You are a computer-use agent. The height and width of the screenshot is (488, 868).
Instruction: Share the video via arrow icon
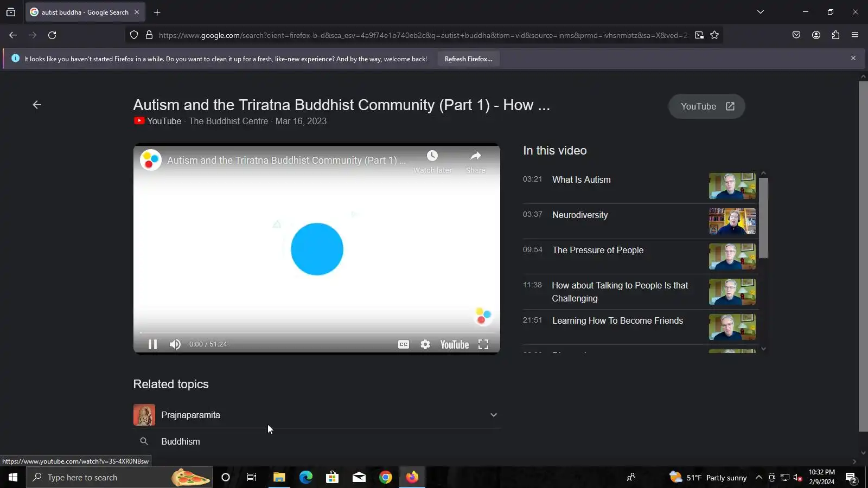[476, 156]
